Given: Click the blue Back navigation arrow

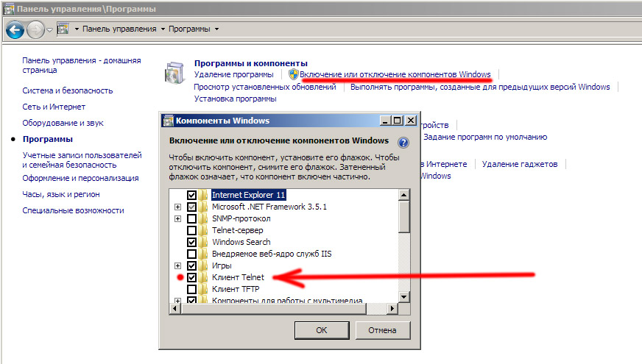Looking at the screenshot, I should tap(15, 29).
